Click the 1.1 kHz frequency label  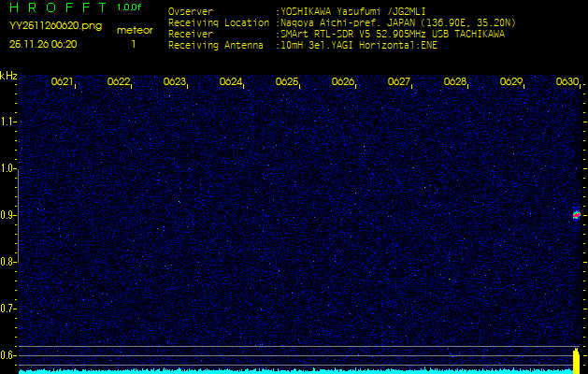pos(8,122)
